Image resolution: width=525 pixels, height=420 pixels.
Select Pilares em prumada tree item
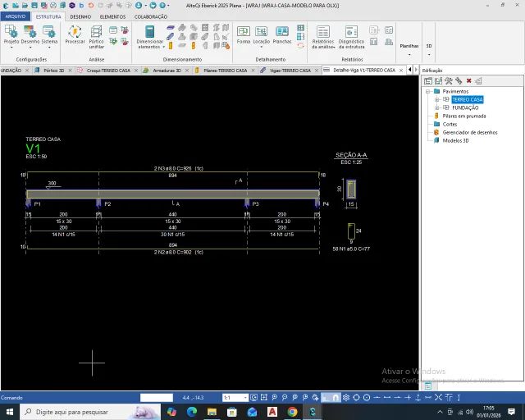click(464, 116)
